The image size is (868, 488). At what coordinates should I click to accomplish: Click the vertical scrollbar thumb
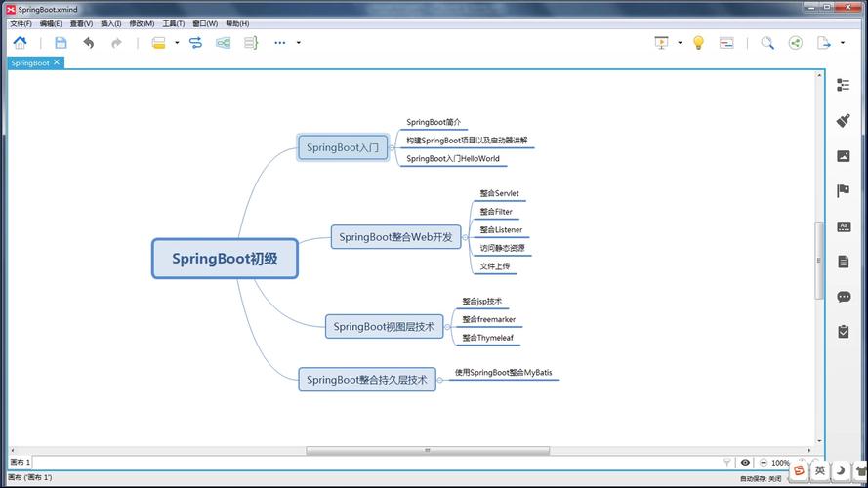(819, 260)
